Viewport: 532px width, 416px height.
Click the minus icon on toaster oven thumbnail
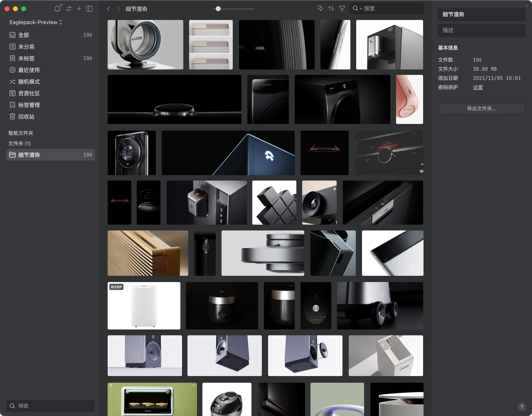[194, 385]
